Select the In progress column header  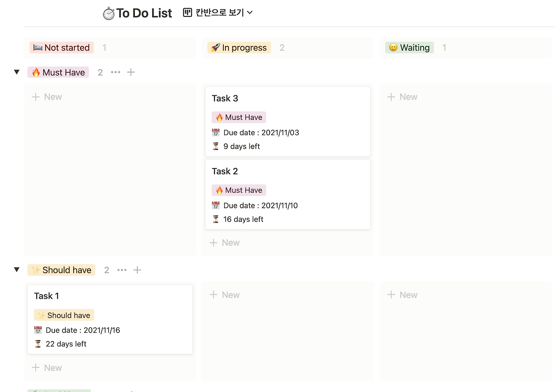tap(239, 48)
